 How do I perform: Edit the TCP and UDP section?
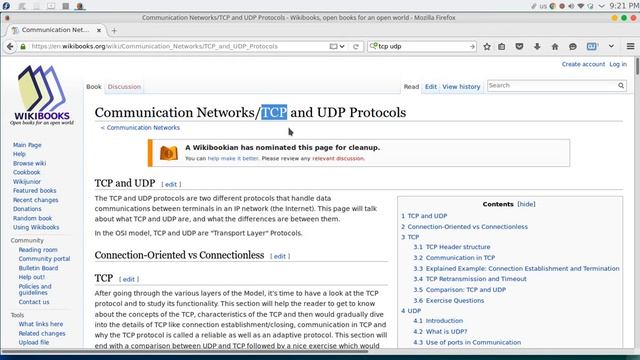[x=171, y=184]
